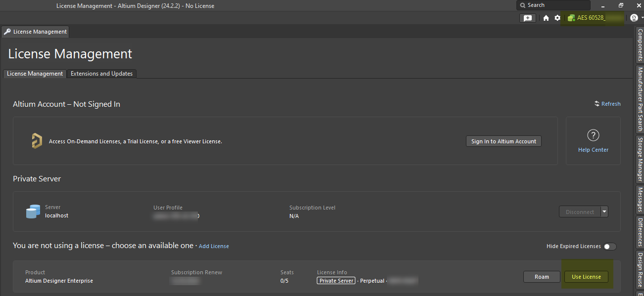
Task: Click the AES 60528 server workspace indicator
Action: click(x=593, y=18)
